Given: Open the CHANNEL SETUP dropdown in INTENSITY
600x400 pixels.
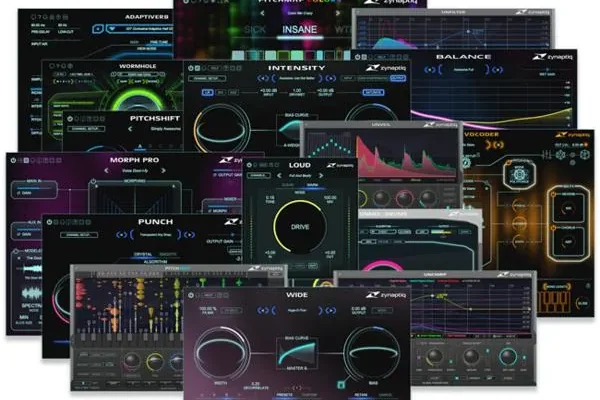Looking at the screenshot, I should (x=207, y=78).
